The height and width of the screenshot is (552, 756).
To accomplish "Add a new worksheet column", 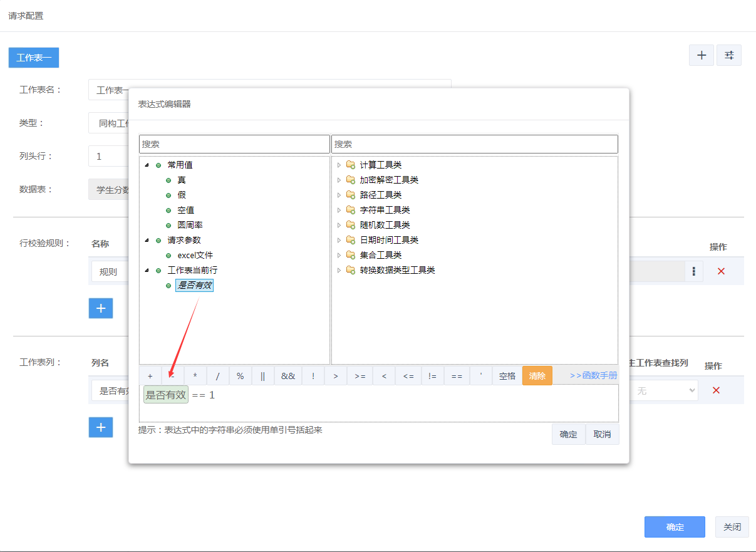I will click(101, 427).
